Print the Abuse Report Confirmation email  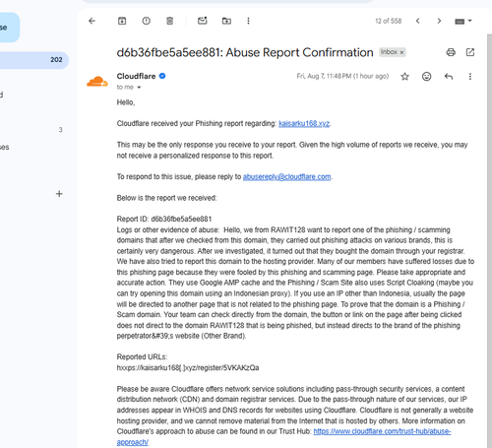[451, 52]
